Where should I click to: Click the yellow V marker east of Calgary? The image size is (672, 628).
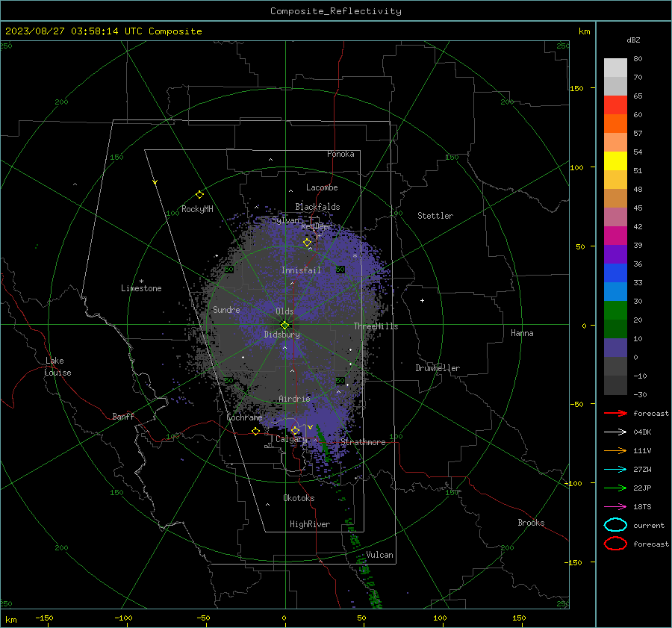tap(311, 427)
